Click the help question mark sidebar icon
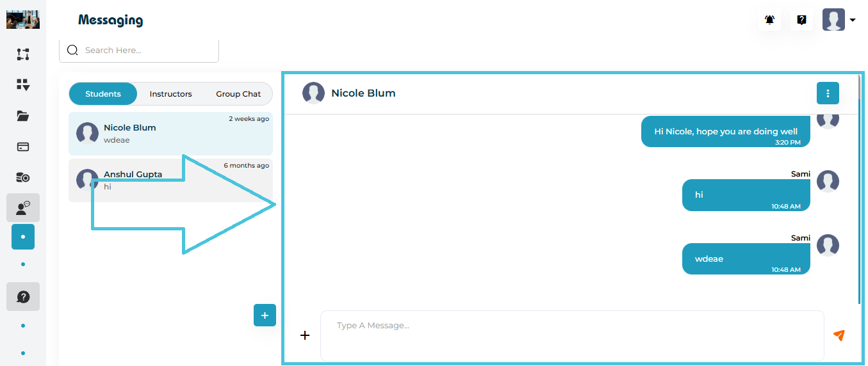This screenshot has width=868, height=366. (23, 297)
